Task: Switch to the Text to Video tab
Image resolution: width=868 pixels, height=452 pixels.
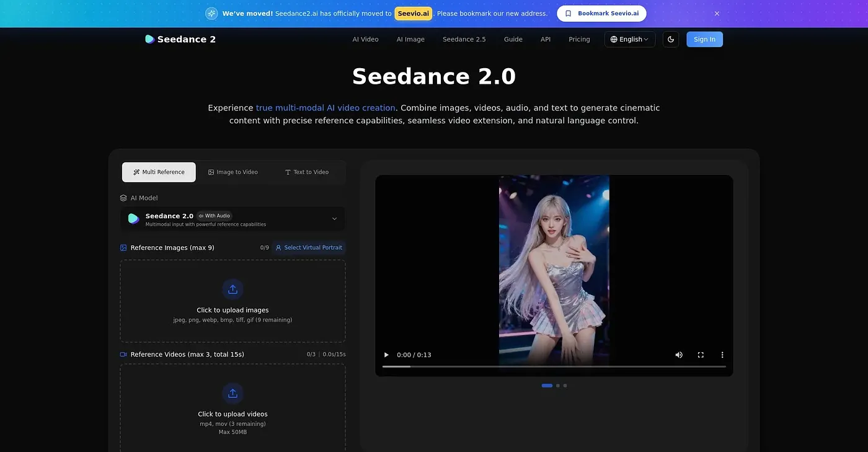Action: coord(307,172)
